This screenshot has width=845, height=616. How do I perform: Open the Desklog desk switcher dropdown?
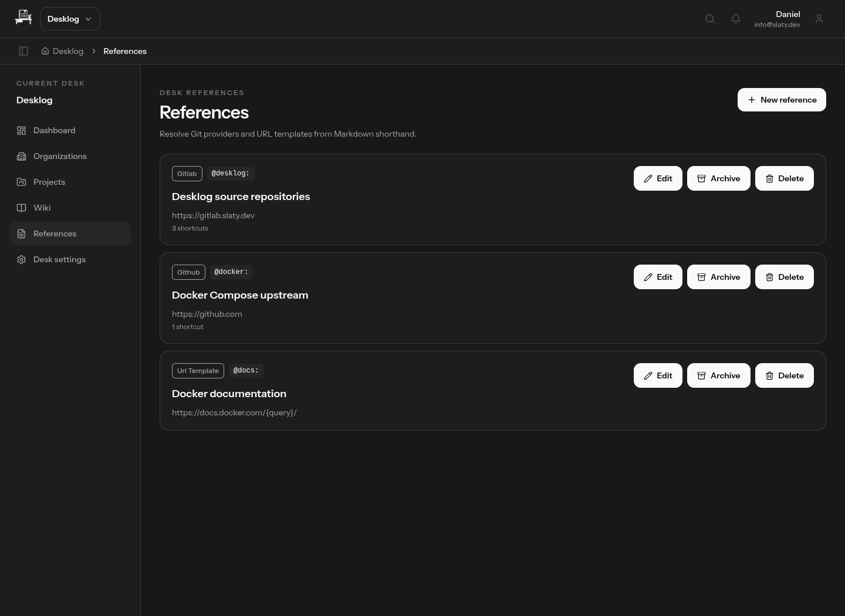70,19
